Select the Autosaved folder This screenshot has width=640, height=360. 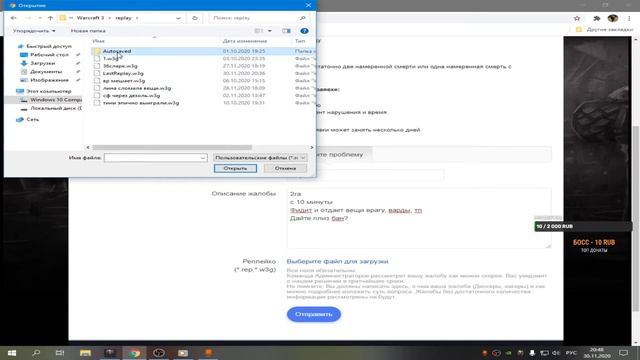[x=117, y=51]
